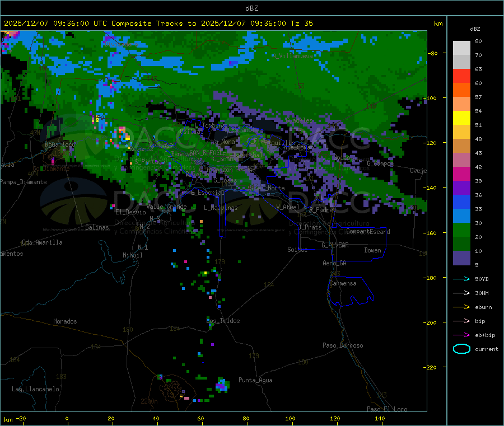The height and width of the screenshot is (426, 504).
Task: Click the 5 dBZ purple color swatch
Action: 461,258
